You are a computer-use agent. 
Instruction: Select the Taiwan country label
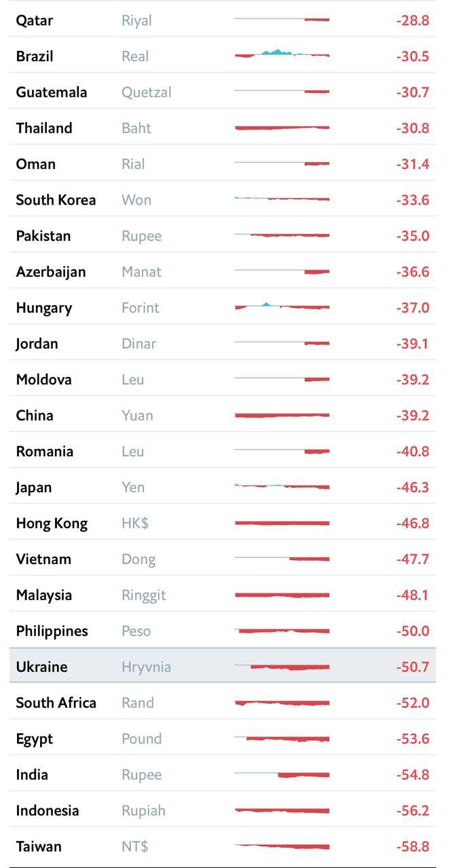[39, 846]
